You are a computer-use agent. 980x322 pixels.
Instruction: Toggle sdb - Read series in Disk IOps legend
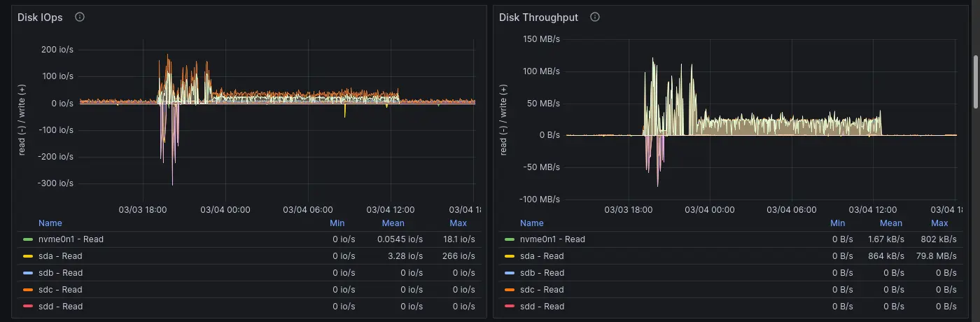(x=62, y=273)
